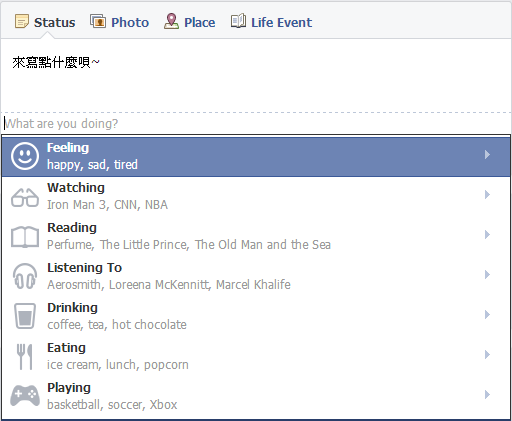The height and width of the screenshot is (421, 512).
Task: Click the Feeling smiley face icon
Action: [25, 156]
